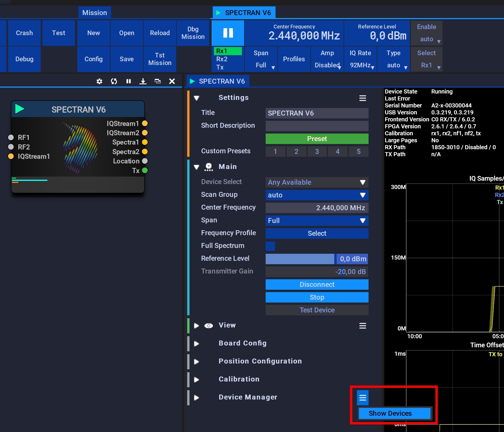Expand the View section

point(196,326)
